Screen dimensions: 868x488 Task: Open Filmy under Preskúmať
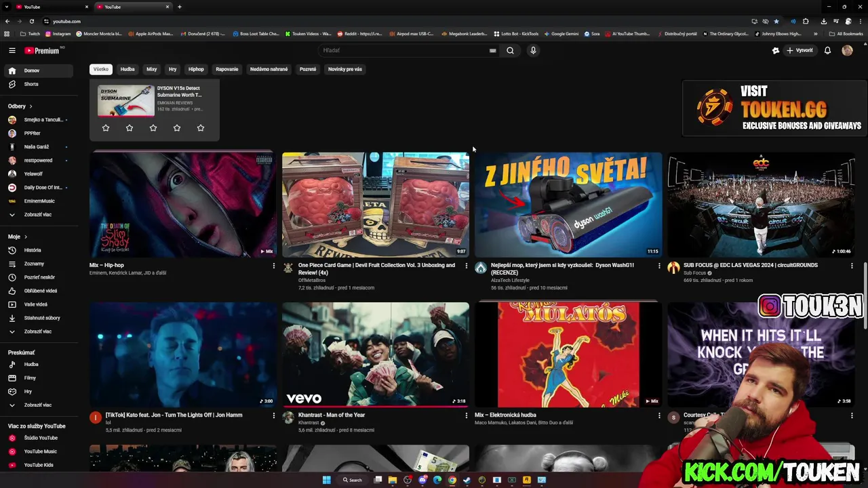[x=39, y=378]
